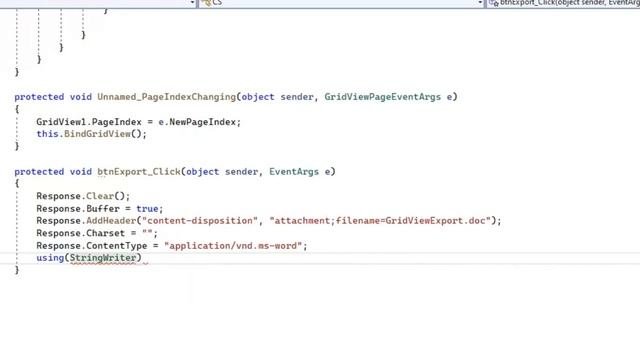The image size is (640, 360).
Task: Click Buffer in the Response.Buffer line
Action: (x=103, y=209)
